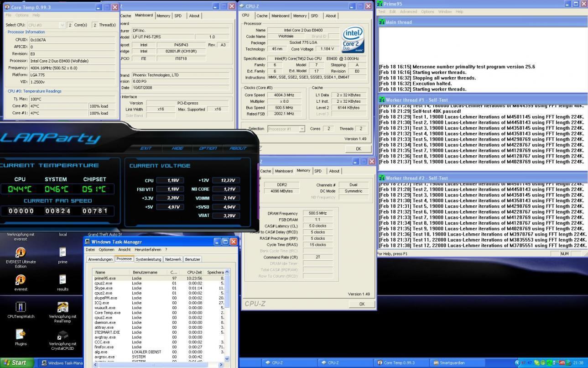Click the Task-Manager horizontal scrollbar right arrow
The height and width of the screenshot is (368, 588).
tap(221, 365)
